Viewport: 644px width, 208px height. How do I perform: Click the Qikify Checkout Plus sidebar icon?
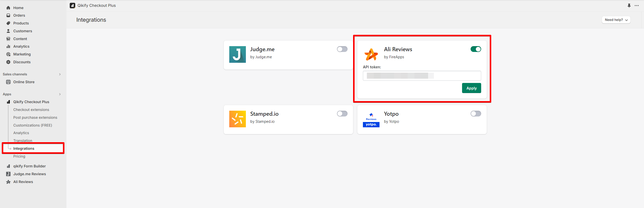click(8, 102)
